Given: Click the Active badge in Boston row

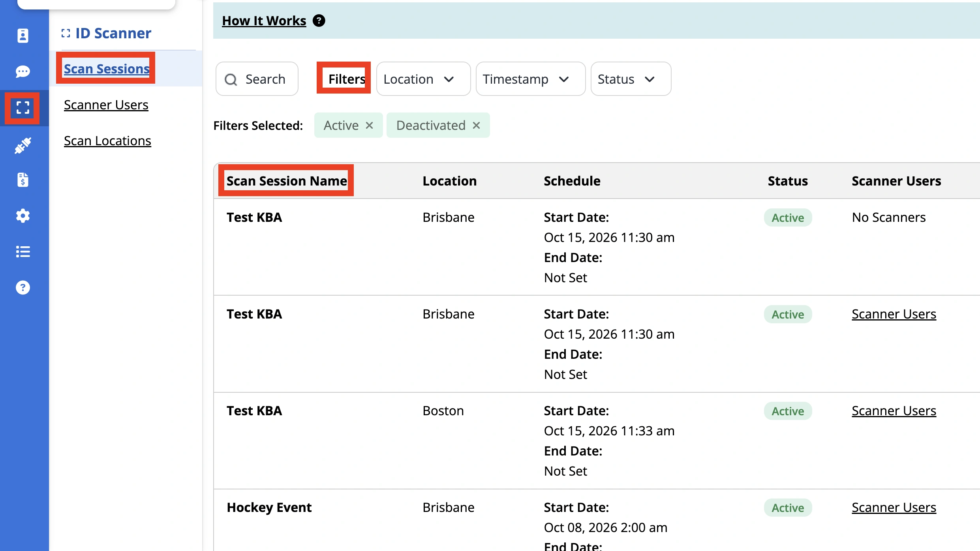Looking at the screenshot, I should (x=788, y=411).
